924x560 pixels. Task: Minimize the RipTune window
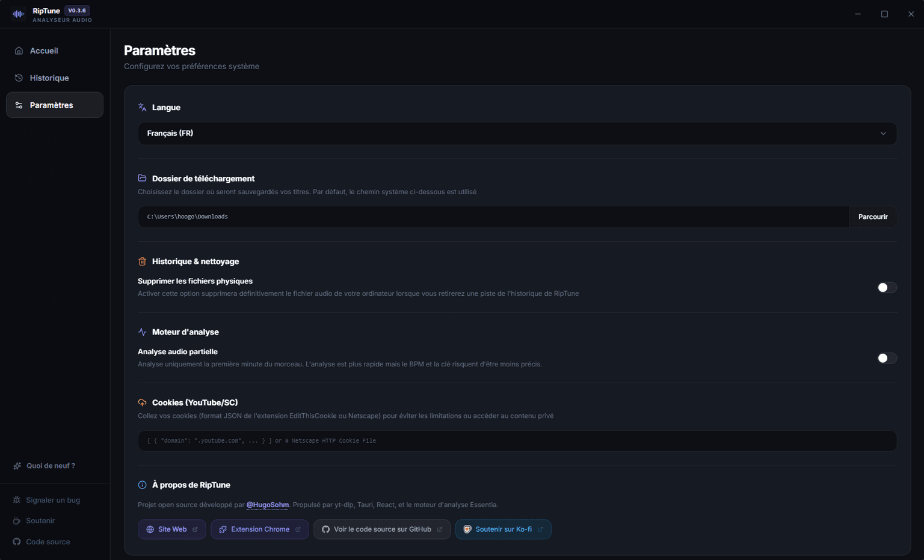[x=858, y=14]
